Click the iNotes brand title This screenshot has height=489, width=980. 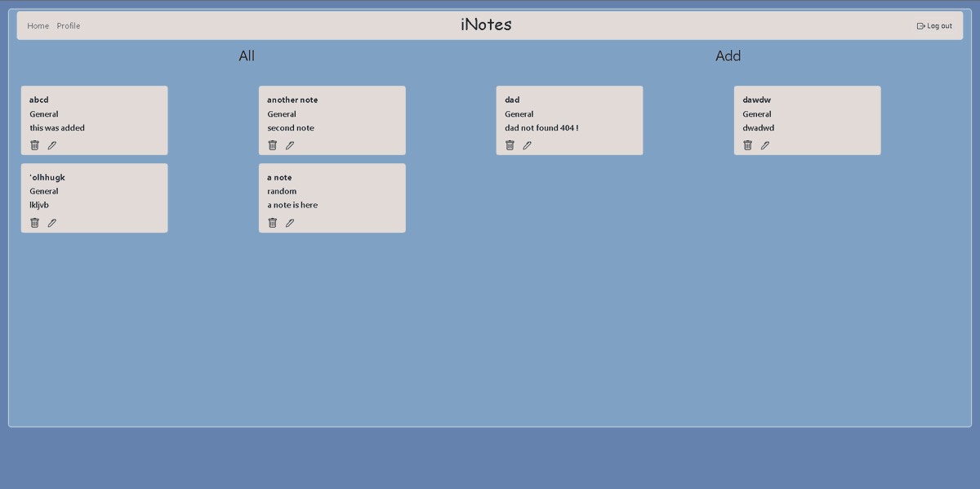(x=486, y=24)
